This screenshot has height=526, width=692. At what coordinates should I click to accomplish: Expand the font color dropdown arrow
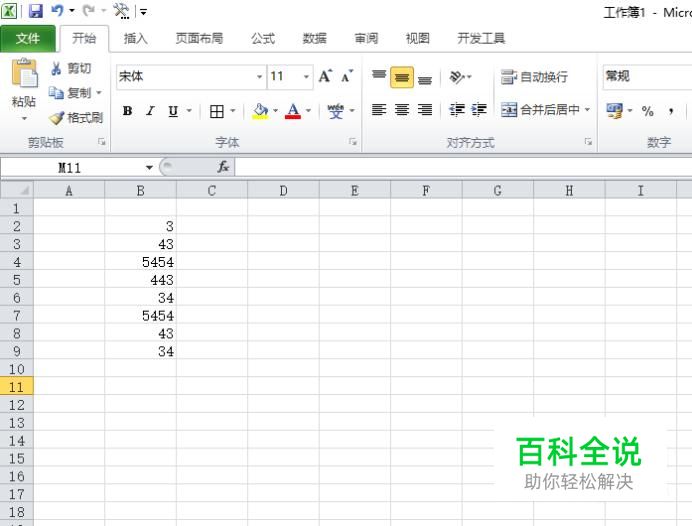tap(308, 111)
